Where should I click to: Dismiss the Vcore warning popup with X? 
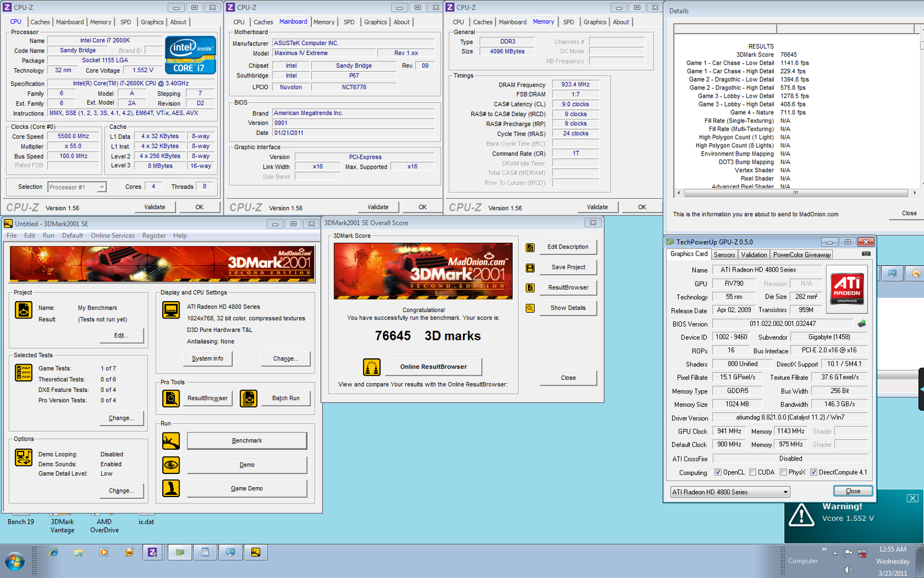(x=912, y=498)
